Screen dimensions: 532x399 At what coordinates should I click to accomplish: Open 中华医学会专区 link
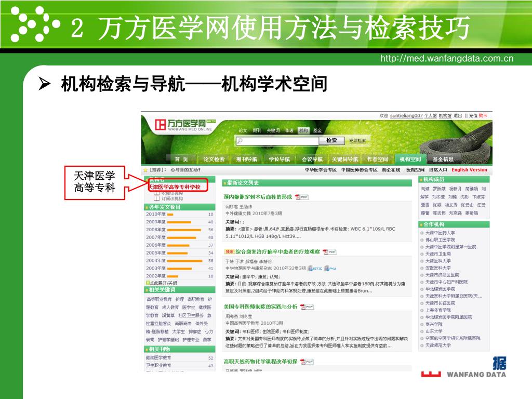point(321,170)
